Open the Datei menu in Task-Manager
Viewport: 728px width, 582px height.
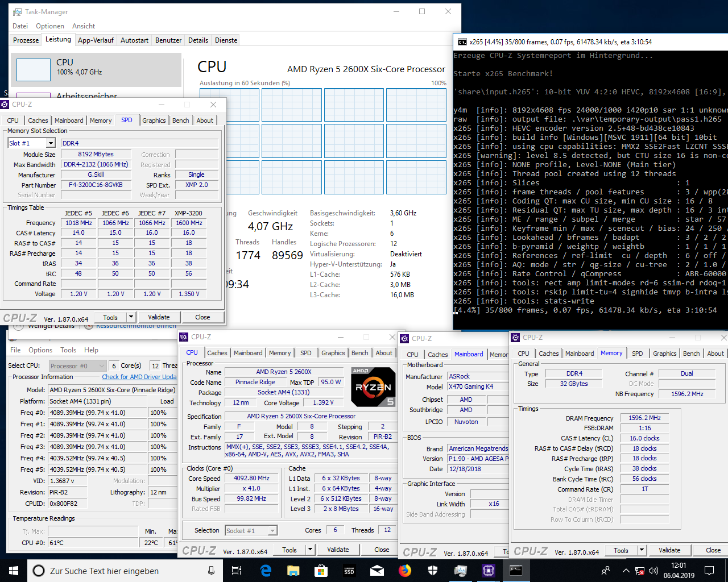pyautogui.click(x=20, y=26)
